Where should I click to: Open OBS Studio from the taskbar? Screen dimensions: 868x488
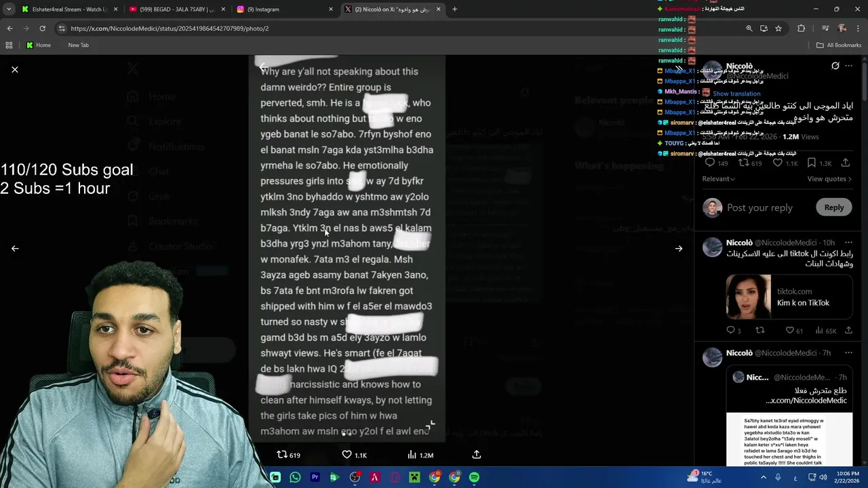[355, 477]
